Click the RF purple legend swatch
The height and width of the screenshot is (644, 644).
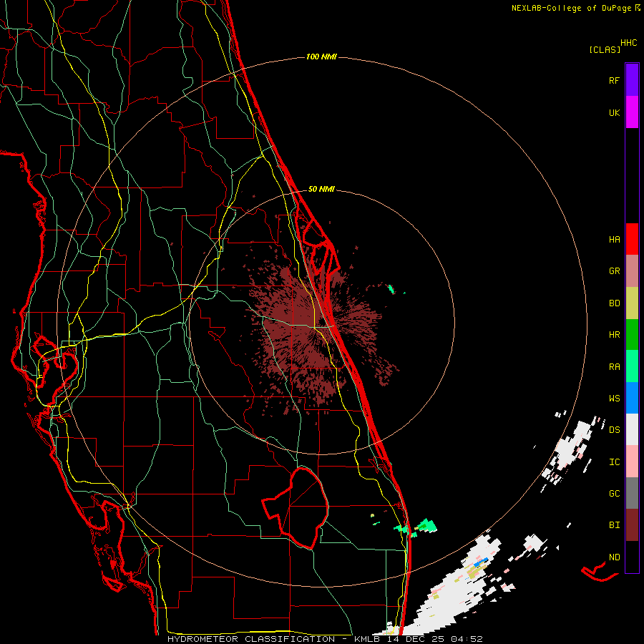tap(632, 80)
